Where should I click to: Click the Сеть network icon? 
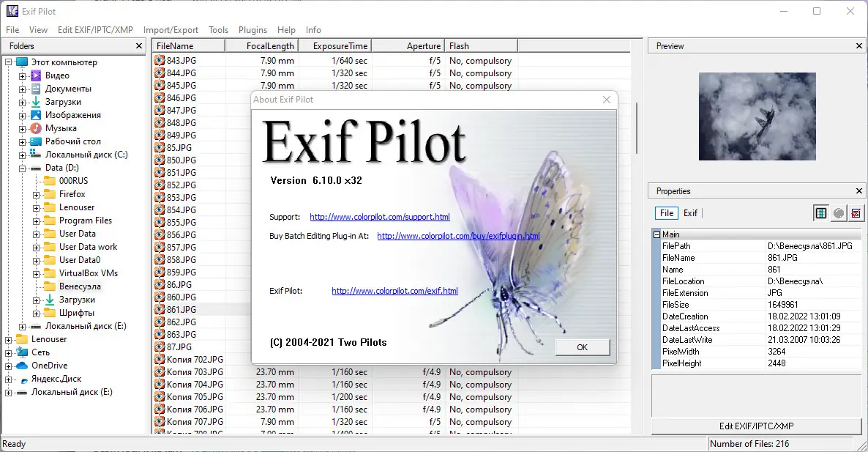coord(22,352)
